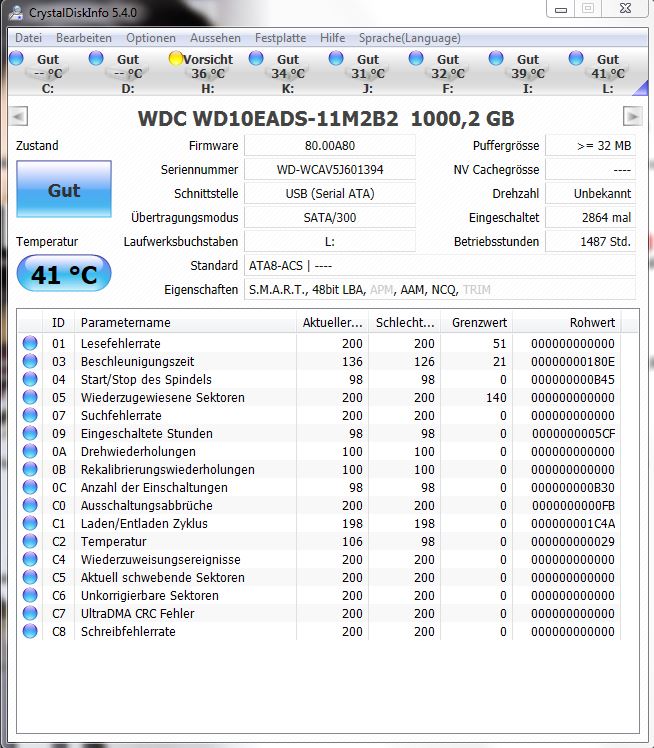Click the blue Gut health status button
The width and height of the screenshot is (654, 748).
point(64,189)
